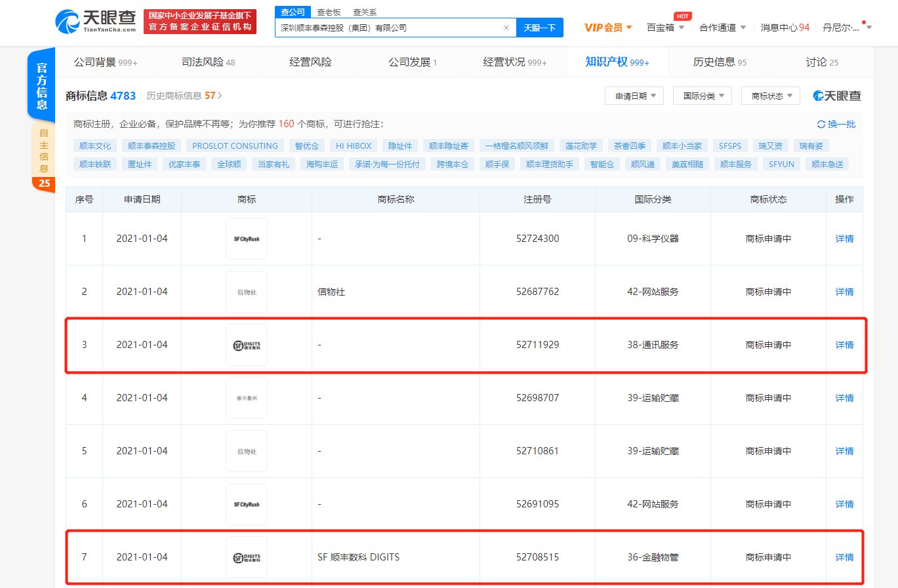Click the SFYUN trademark tag
The image size is (898, 588).
[781, 164]
